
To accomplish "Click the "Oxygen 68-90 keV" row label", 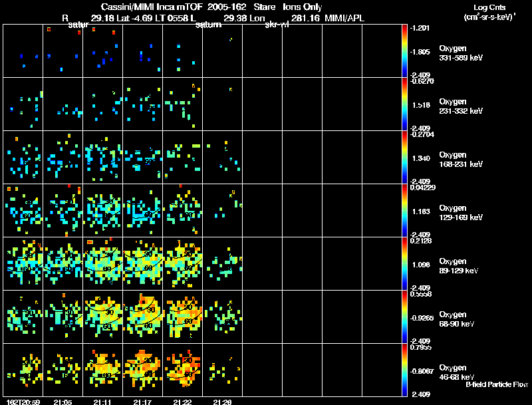I will point(457,319).
